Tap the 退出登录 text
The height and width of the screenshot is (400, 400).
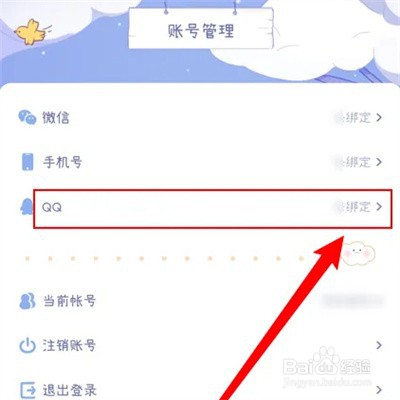[69, 390]
